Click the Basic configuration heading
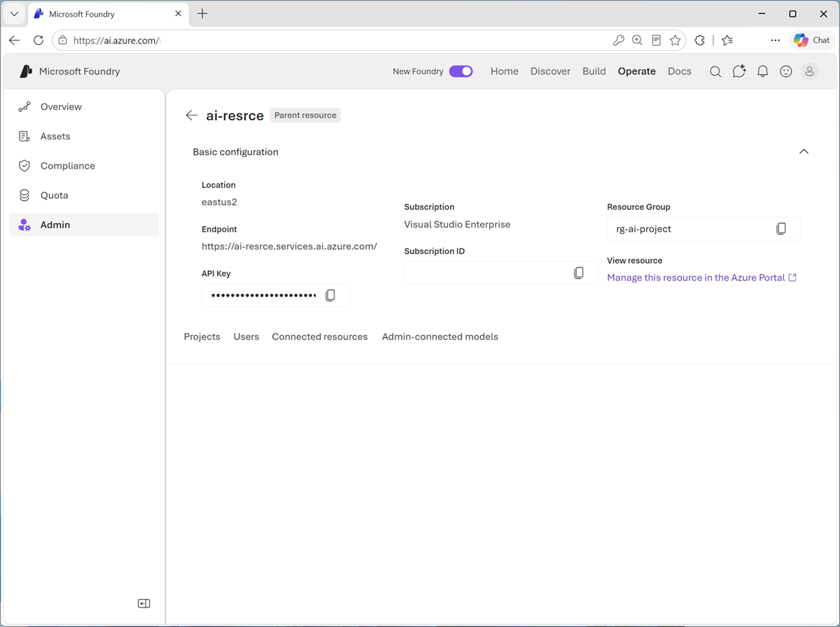Image resolution: width=840 pixels, height=627 pixels. (235, 152)
